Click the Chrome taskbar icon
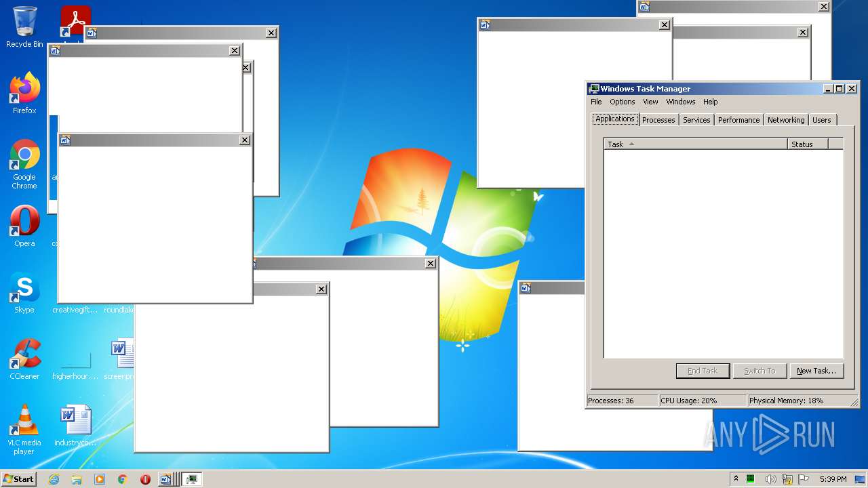Viewport: 868px width, 488px height. (123, 479)
